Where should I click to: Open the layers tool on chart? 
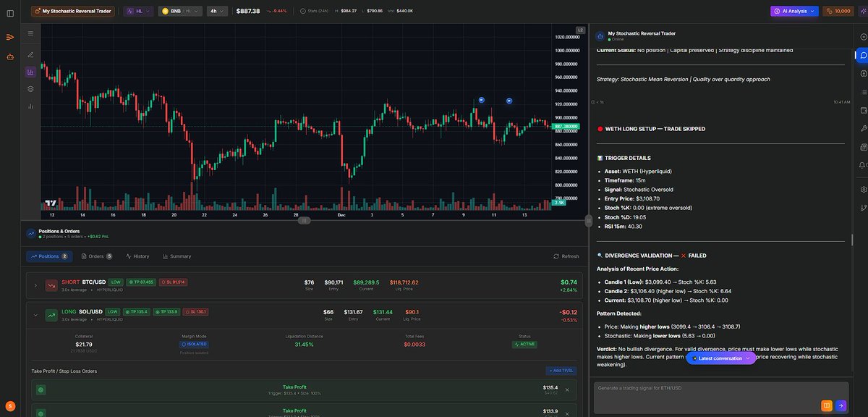click(x=30, y=89)
